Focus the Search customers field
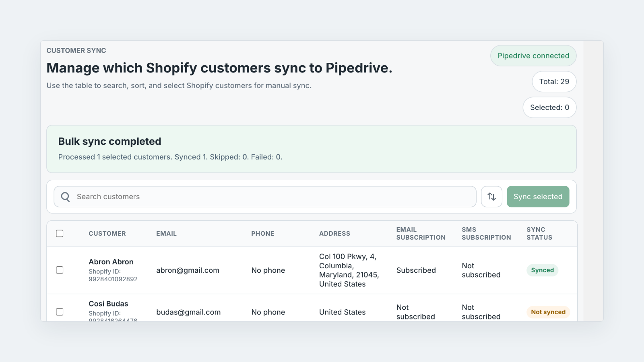This screenshot has height=362, width=644. (265, 197)
